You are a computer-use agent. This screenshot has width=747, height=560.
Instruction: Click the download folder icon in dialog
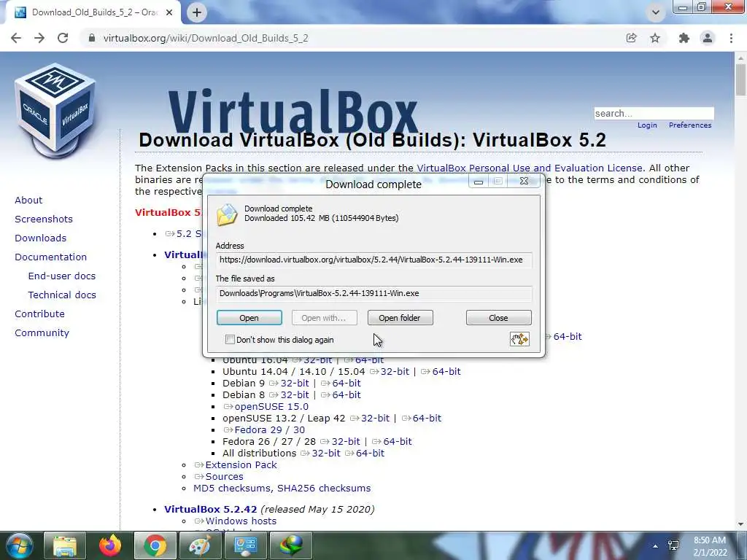(227, 214)
